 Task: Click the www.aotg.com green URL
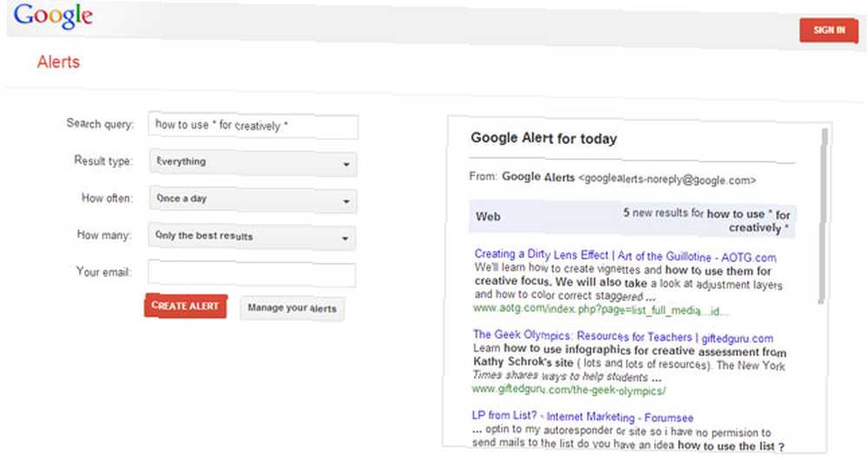point(601,309)
